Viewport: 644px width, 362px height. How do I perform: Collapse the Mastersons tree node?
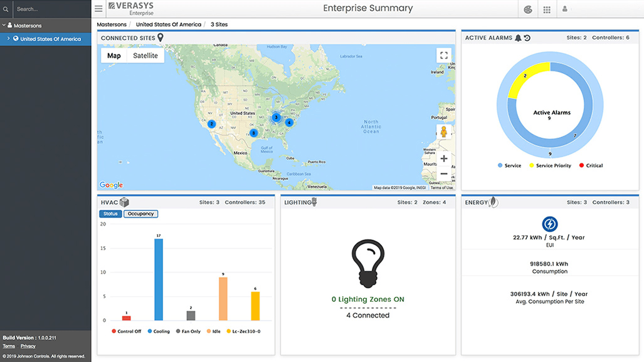tap(4, 25)
